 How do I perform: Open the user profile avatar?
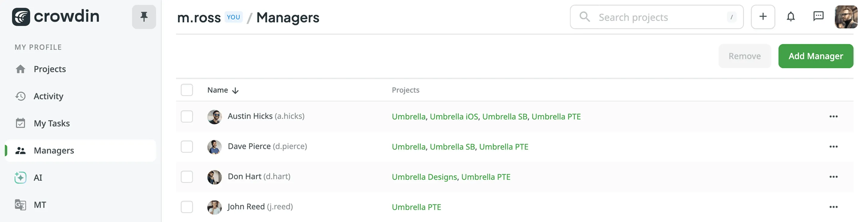(x=846, y=17)
